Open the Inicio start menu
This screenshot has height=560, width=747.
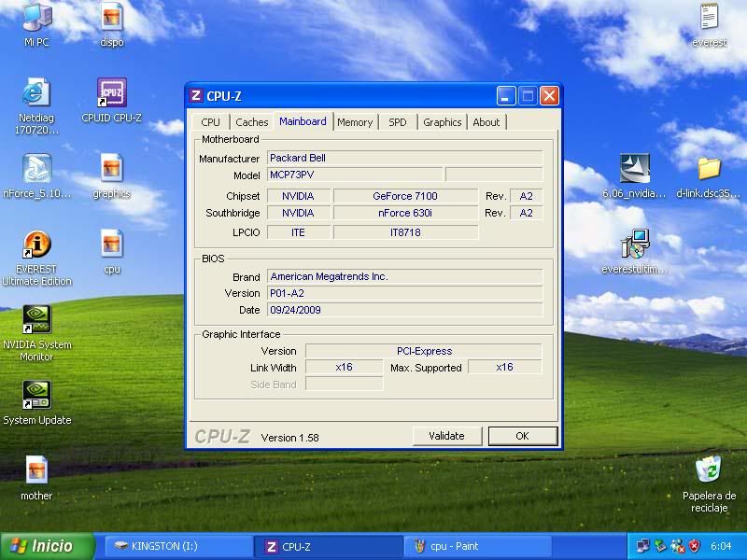pyautogui.click(x=47, y=546)
